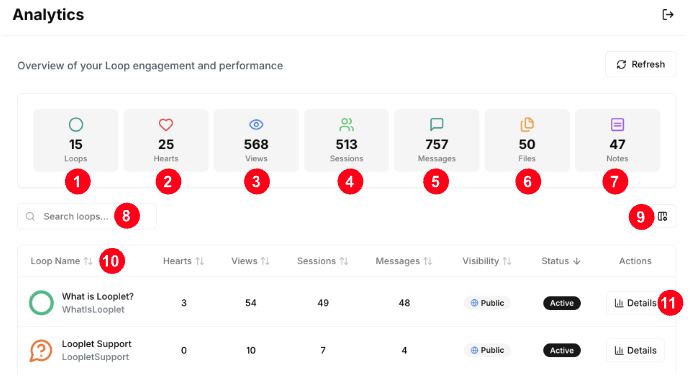
Task: Click the orange Files icon
Action: pyautogui.click(x=527, y=125)
